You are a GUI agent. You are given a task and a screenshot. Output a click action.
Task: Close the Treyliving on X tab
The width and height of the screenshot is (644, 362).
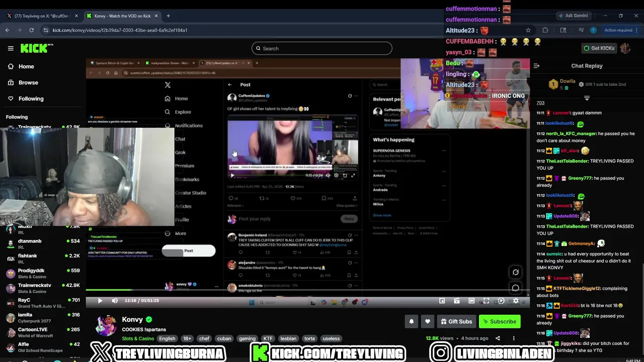click(76, 16)
